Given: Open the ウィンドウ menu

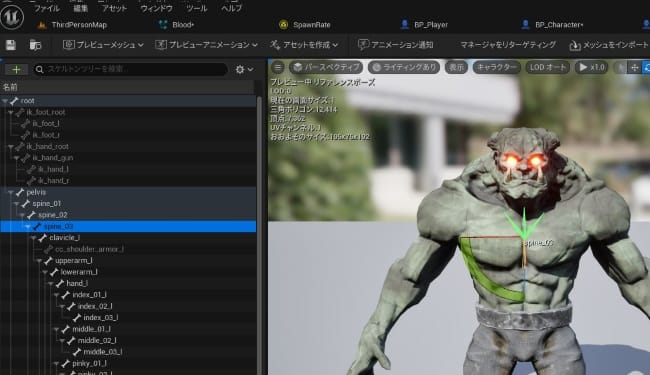Looking at the screenshot, I should [x=156, y=8].
